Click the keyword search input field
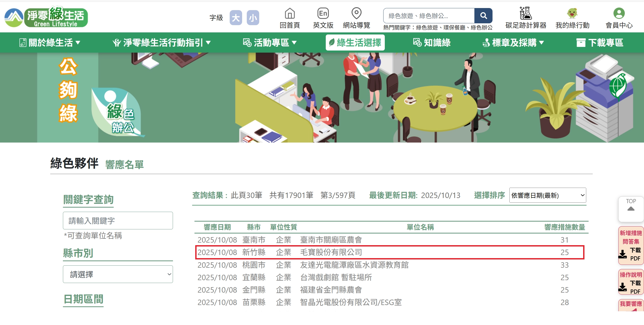 pos(118,221)
